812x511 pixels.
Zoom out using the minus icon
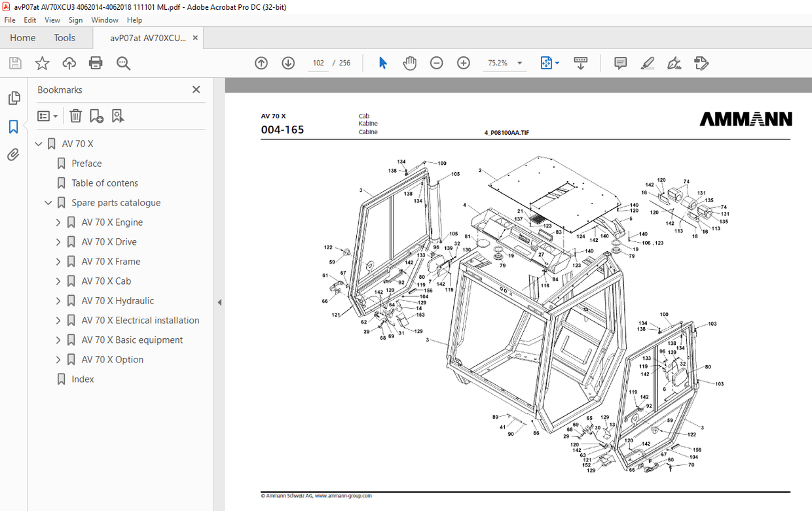click(x=436, y=63)
